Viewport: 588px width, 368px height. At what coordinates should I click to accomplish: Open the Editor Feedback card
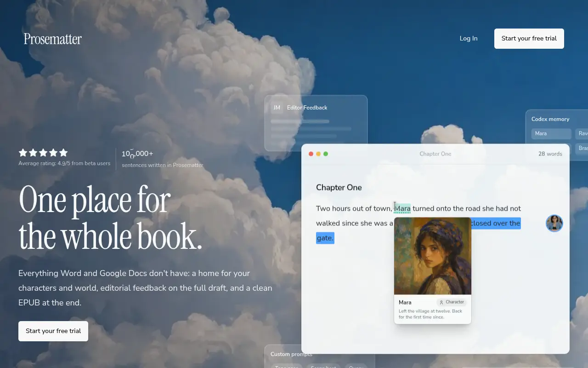pyautogui.click(x=316, y=123)
